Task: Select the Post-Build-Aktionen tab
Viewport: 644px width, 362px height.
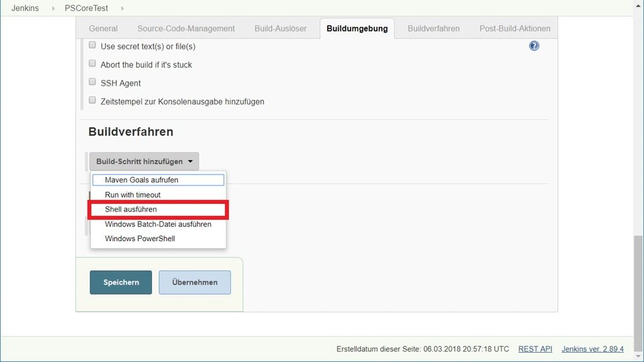Action: (514, 28)
